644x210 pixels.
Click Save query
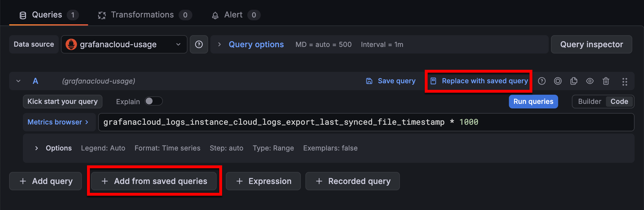point(391,81)
